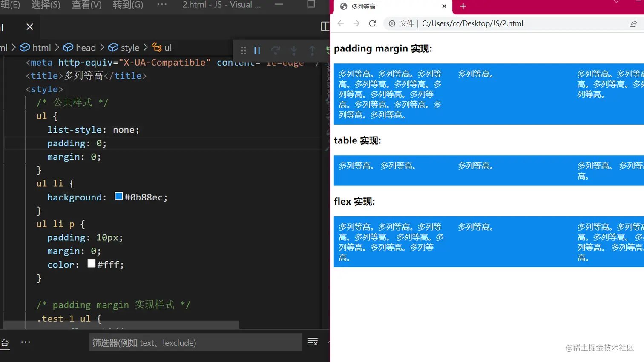Click the /* 公共样式 */ comment

pyautogui.click(x=72, y=103)
